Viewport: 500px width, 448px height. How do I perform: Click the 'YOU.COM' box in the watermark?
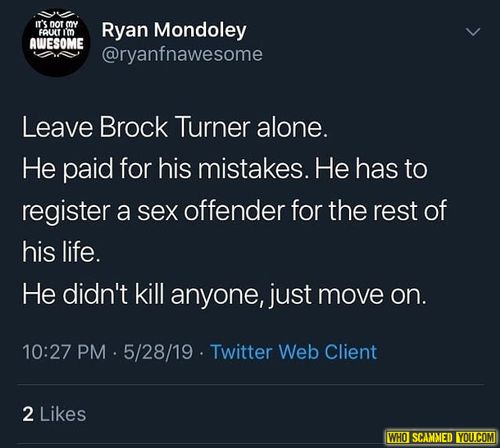tap(476, 437)
